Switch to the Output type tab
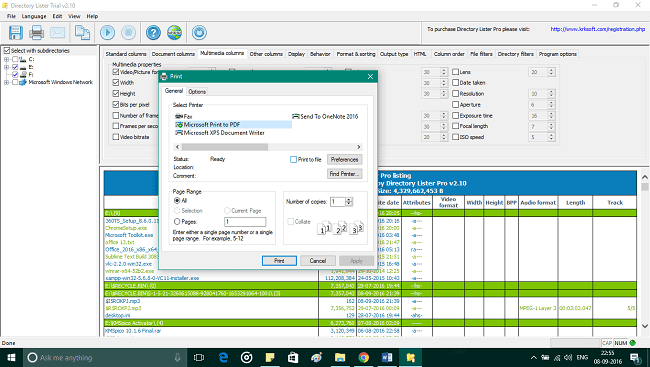Image resolution: width=650 pixels, height=367 pixels. (394, 54)
